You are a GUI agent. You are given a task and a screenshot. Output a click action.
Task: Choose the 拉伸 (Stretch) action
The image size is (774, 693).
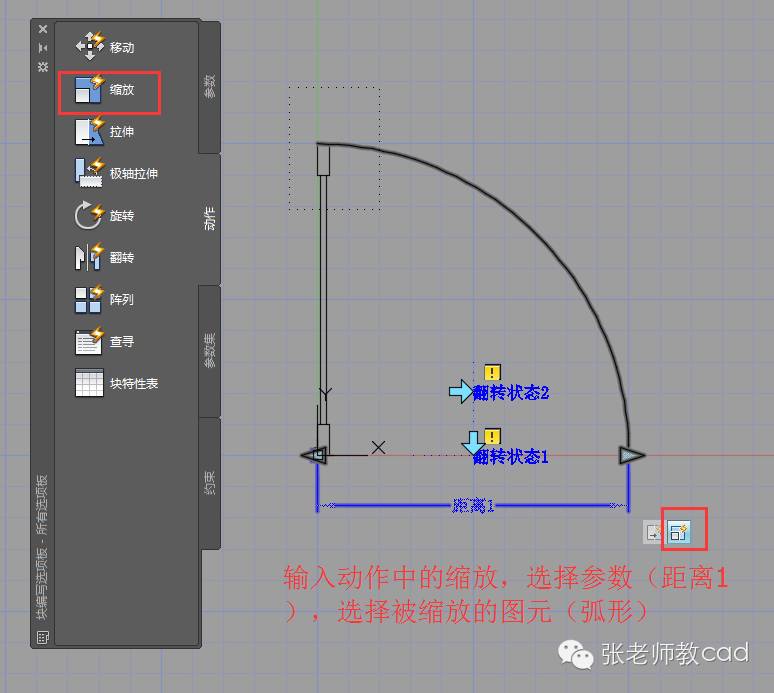coord(106,132)
